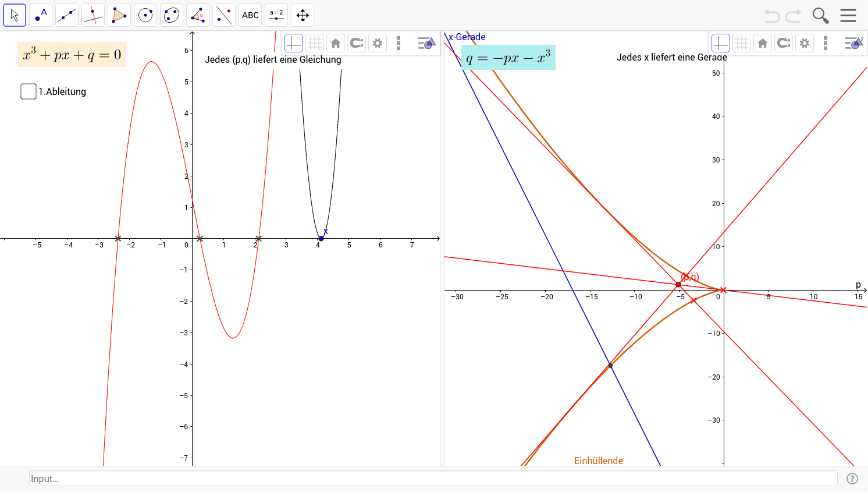Open right graphics view settings gear
This screenshot has width=868, height=492.
pos(805,43)
